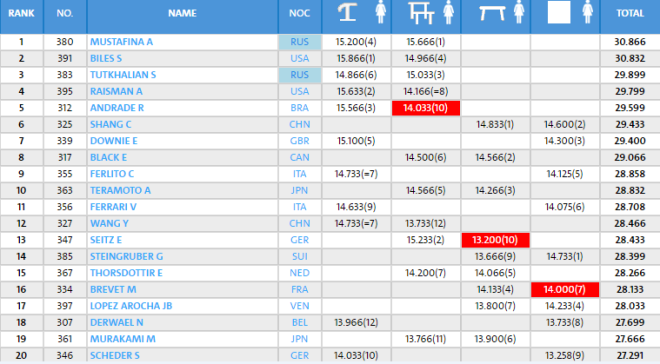Screen dimensions: 660x364
Task: Click the female gymnast icon beside balance beam
Action: 519,12
